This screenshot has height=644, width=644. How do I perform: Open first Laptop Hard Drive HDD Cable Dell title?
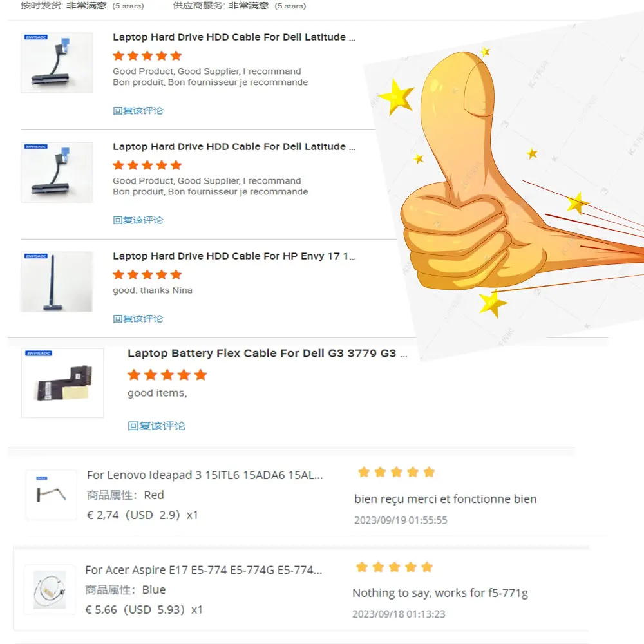234,37
